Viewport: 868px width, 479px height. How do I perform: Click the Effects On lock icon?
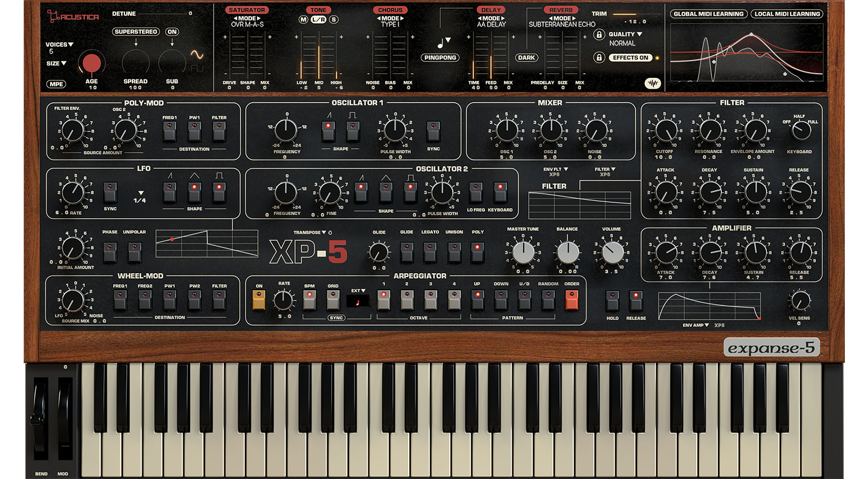(x=599, y=57)
